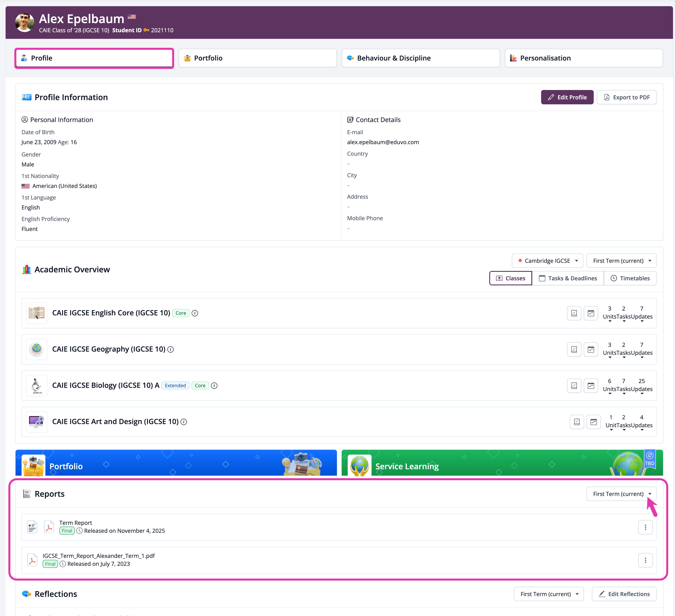Click the calendar icon for Geography class
Image resolution: width=675 pixels, height=616 pixels.
[x=591, y=349]
